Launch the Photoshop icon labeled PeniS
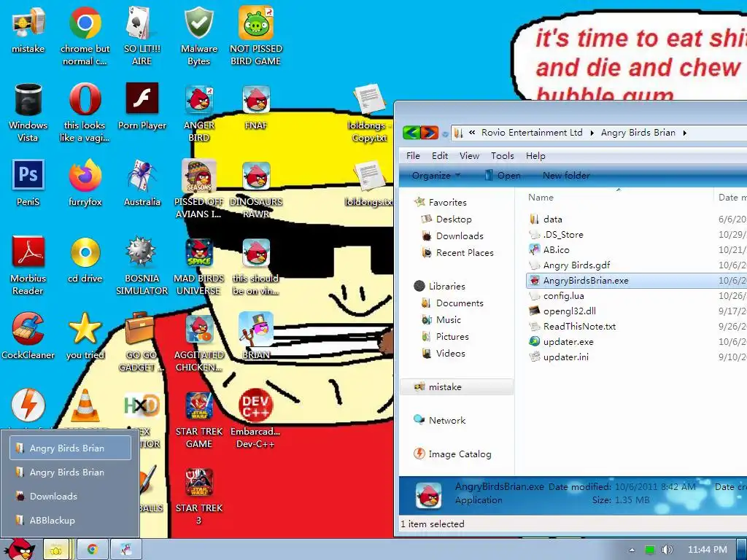This screenshot has height=560, width=747. tap(28, 183)
